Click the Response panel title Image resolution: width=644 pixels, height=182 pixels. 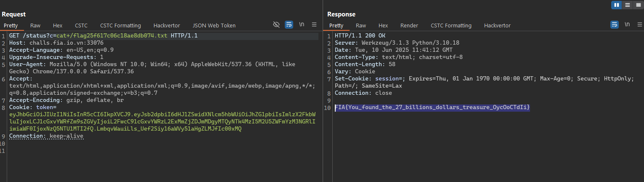(x=341, y=14)
